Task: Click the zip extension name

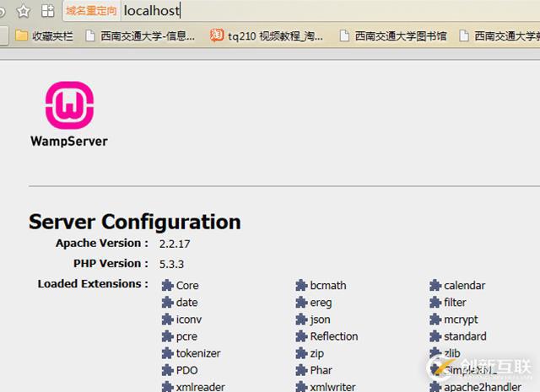Action: tap(317, 354)
